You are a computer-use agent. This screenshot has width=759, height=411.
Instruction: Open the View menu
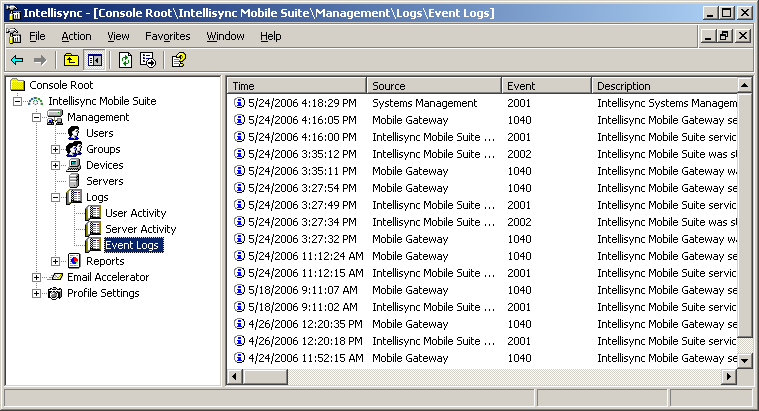118,36
